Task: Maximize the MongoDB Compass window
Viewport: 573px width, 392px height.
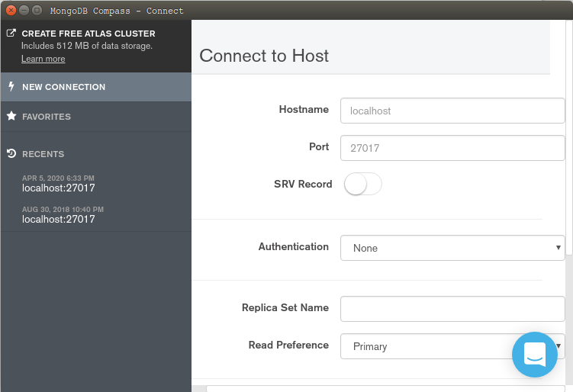Action: tap(37, 10)
